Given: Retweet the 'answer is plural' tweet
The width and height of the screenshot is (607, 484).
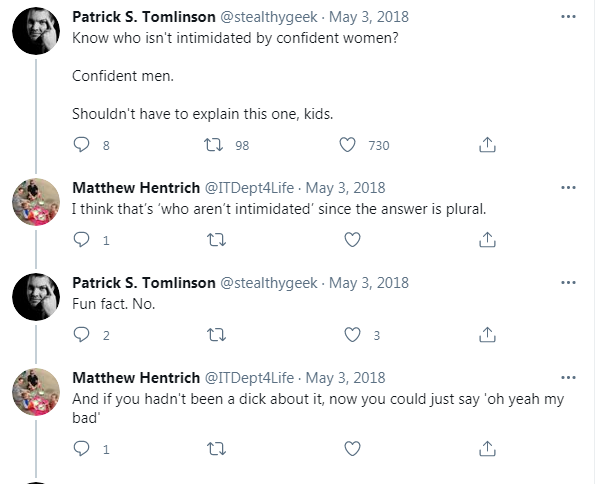Looking at the screenshot, I should click(216, 240).
